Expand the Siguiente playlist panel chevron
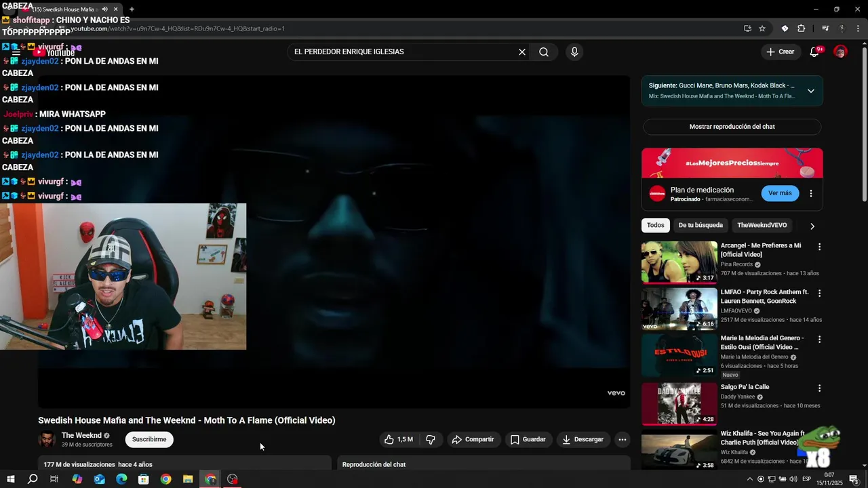 tap(810, 91)
